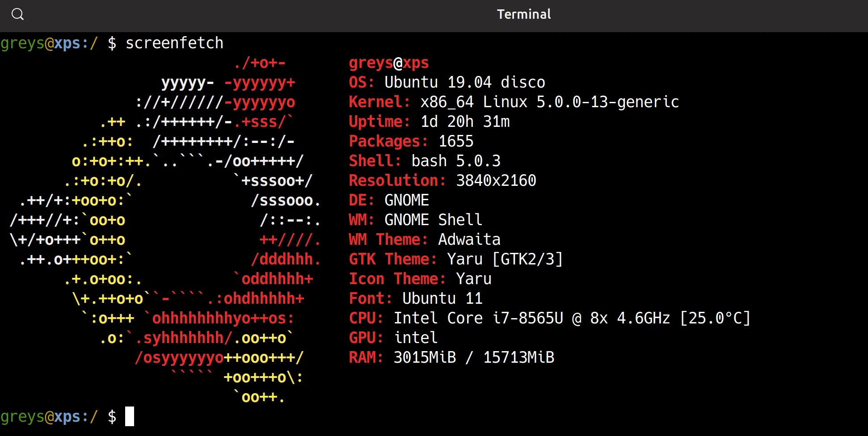Click the ASCII logo line '/sssooo.'
The width and height of the screenshot is (868, 436).
pos(286,200)
